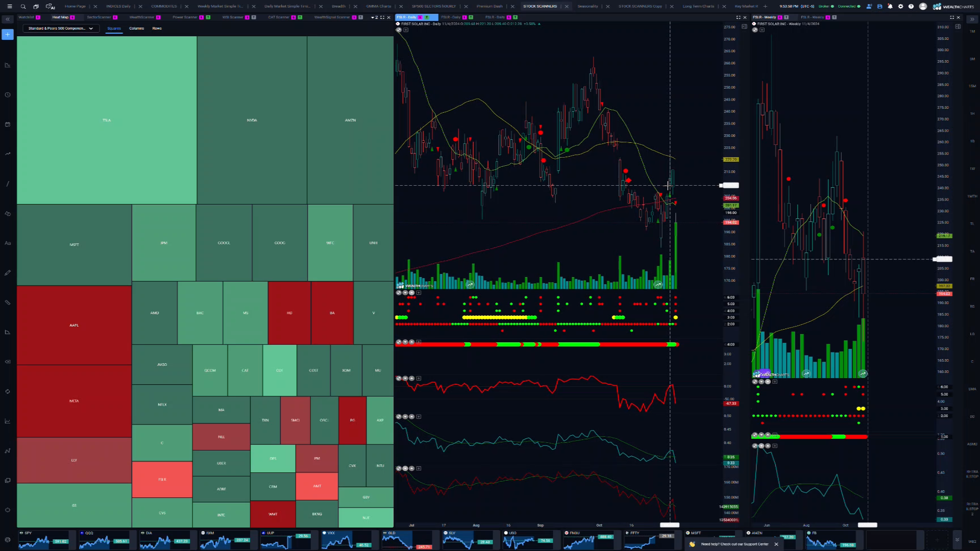Switch heat map to Squares view
Screen dimensions: 980x551
[114, 29]
